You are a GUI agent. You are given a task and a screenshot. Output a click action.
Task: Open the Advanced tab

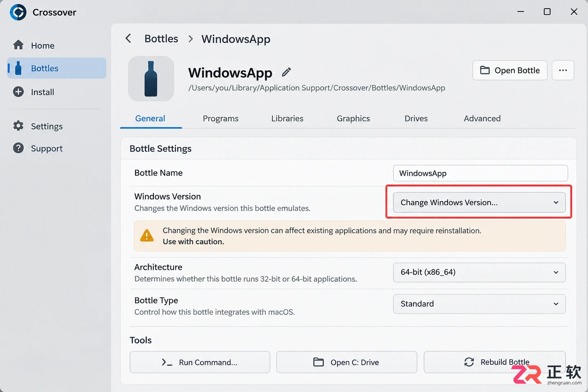482,118
